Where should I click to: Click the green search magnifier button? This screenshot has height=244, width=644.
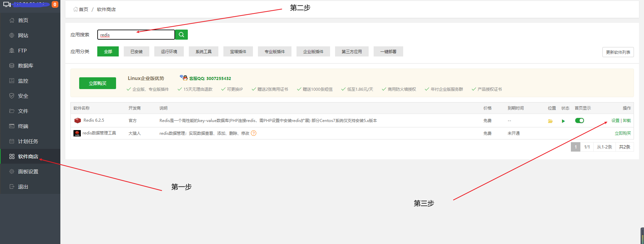tap(181, 35)
